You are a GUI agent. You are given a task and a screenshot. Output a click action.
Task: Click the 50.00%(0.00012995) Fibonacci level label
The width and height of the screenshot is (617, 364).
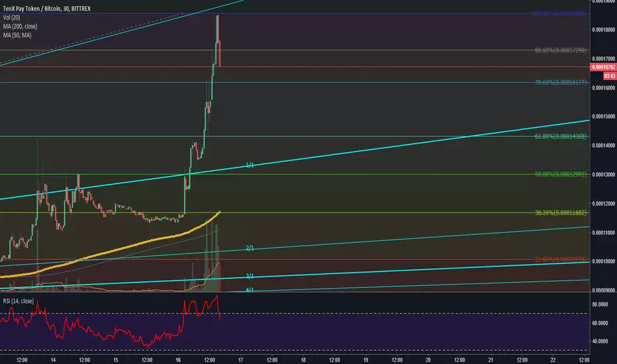(560, 174)
